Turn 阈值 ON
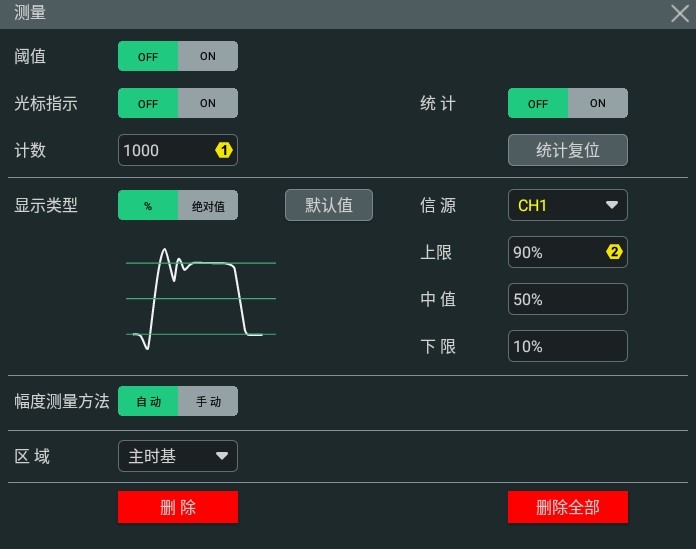This screenshot has height=549, width=696. point(208,56)
